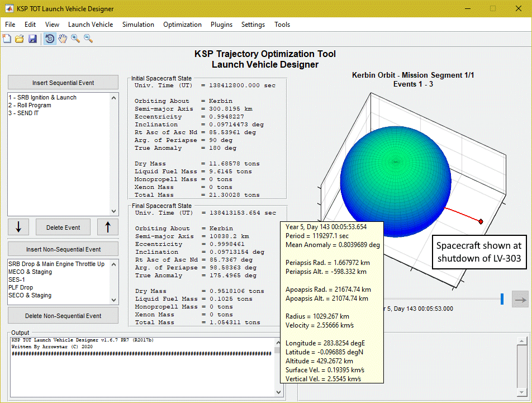Viewport: 532px width, 403px height.
Task: Click the Kerbin globe in orbit plot
Action: (396, 182)
